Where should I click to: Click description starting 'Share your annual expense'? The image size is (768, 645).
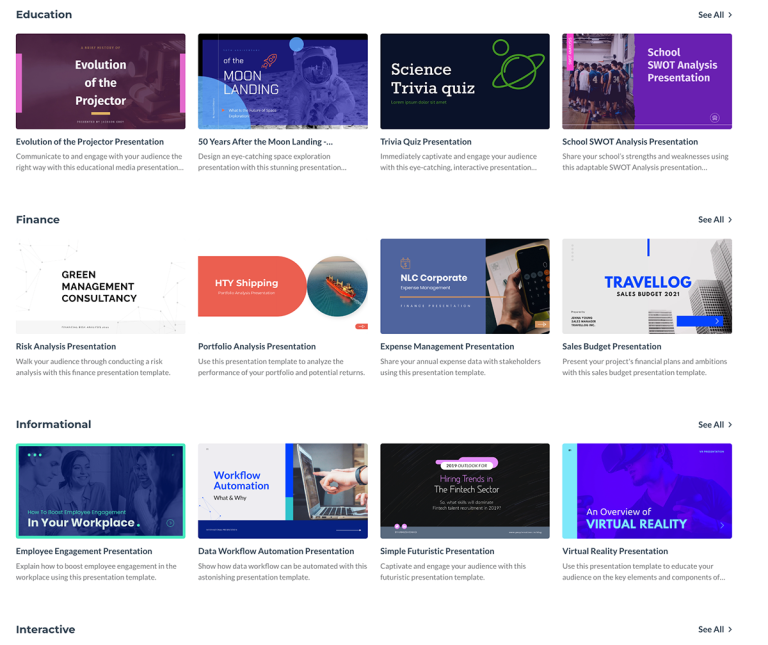click(x=460, y=367)
